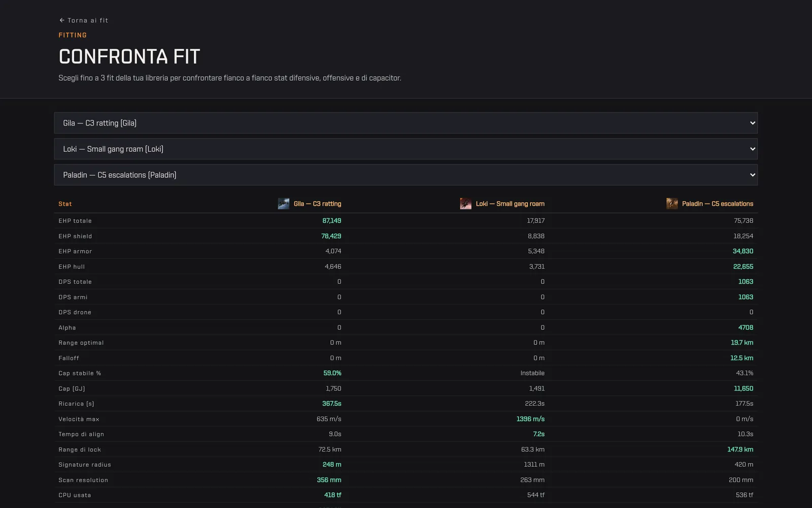
Task: Click Gila's Ricarica value 367.5s
Action: coord(332,403)
